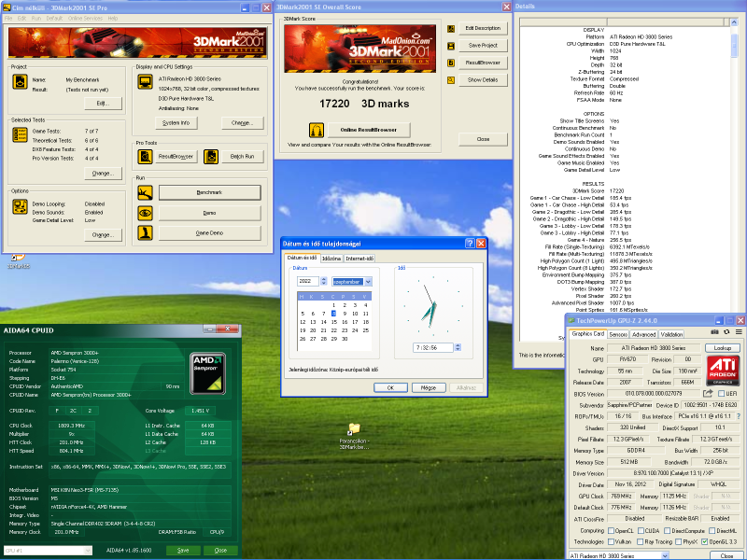Viewport: 747px width, 560px height.
Task: Click the time input field 7:32:56
Action: tap(433, 347)
